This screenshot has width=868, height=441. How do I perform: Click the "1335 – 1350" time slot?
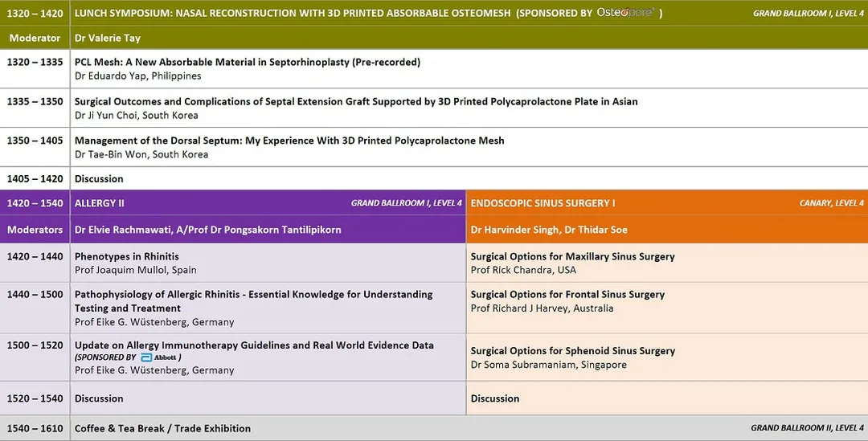[35, 101]
